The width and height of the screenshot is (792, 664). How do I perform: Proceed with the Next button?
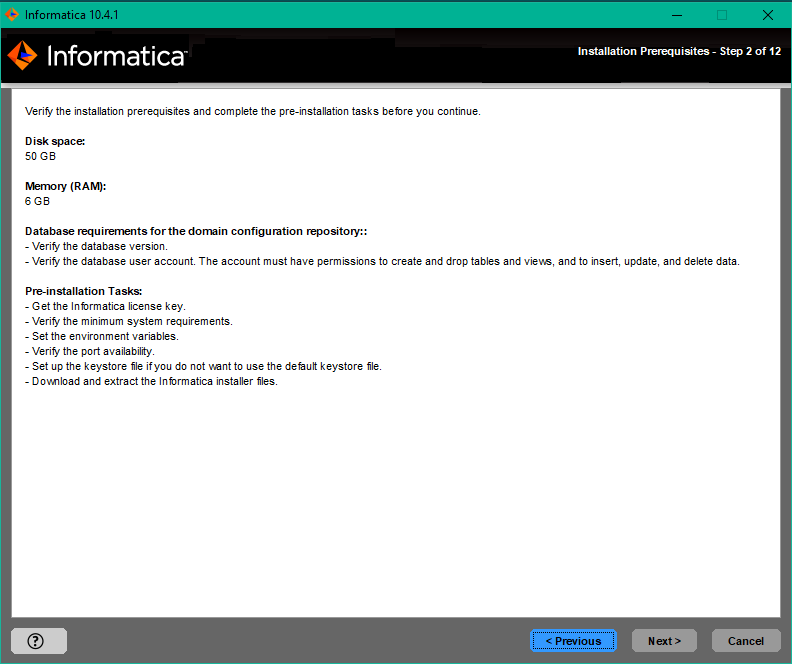[x=664, y=641]
